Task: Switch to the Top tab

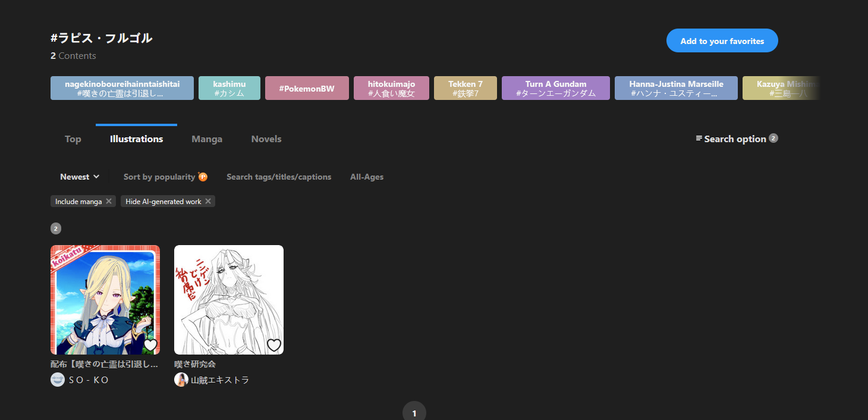Action: pyautogui.click(x=73, y=139)
